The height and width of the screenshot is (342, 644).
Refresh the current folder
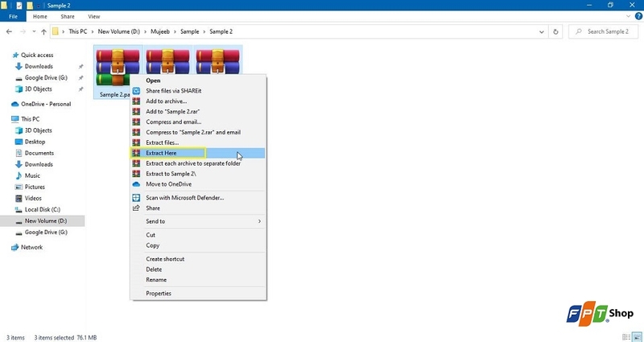tap(555, 31)
